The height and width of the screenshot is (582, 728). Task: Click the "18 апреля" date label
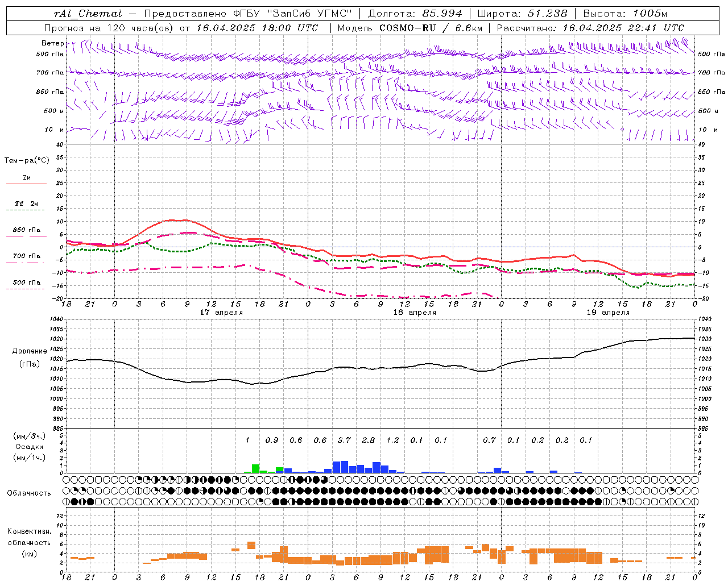point(415,313)
